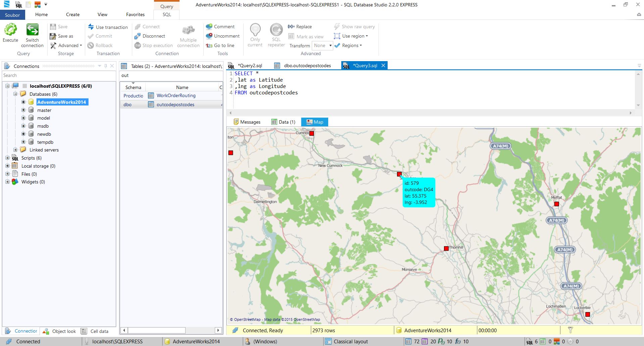Switch to the Favorites ribbon tab
The image size is (644, 346).
point(135,14)
